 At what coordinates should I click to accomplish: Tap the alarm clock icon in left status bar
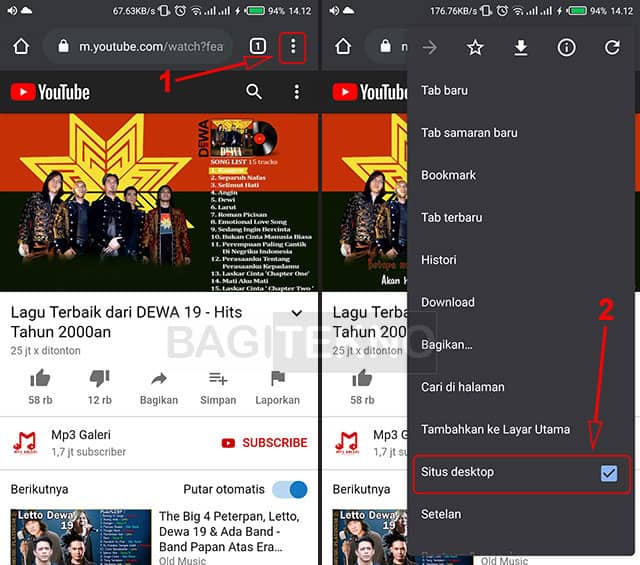tap(180, 11)
